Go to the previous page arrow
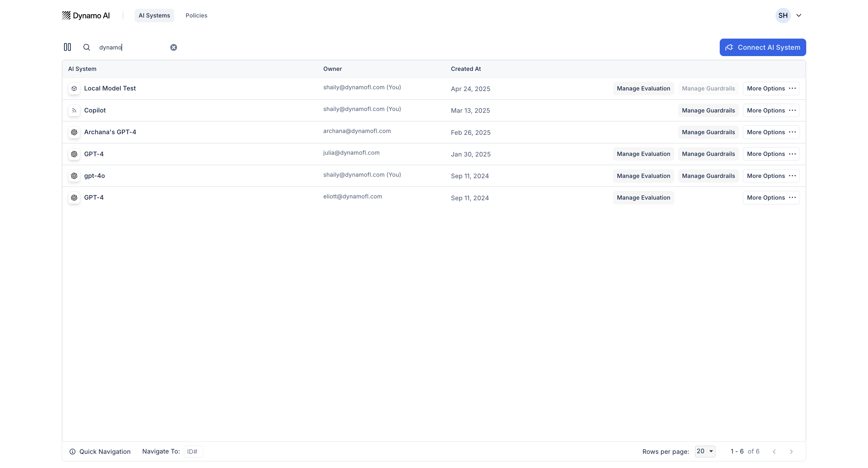868x468 pixels. click(774, 451)
